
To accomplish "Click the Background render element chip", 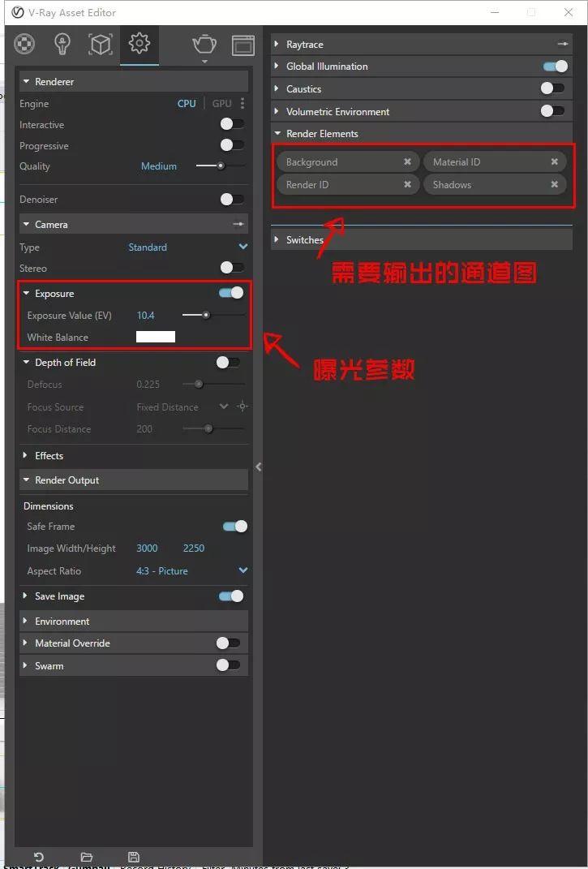I will click(348, 161).
